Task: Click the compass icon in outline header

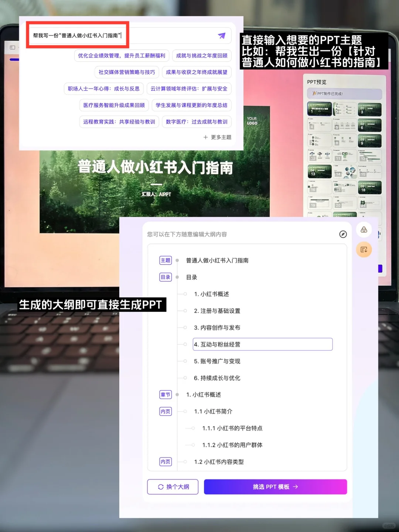Action: (x=343, y=234)
